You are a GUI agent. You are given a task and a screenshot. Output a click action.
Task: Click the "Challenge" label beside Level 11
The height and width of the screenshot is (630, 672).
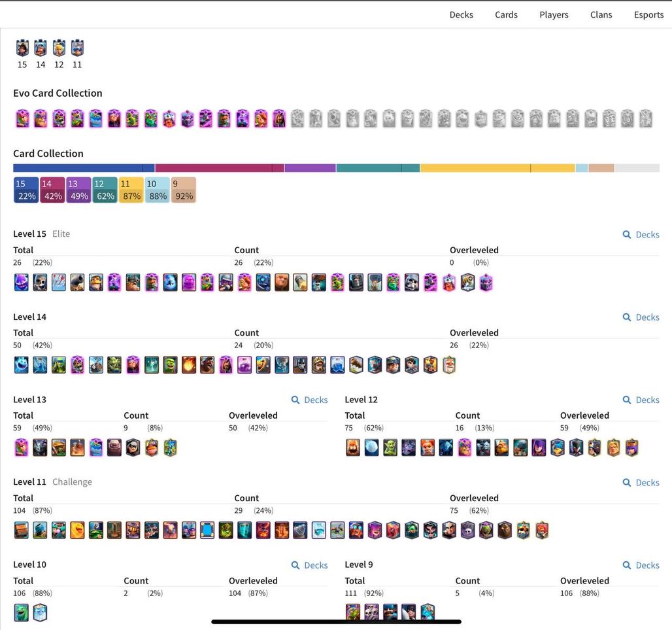72,482
